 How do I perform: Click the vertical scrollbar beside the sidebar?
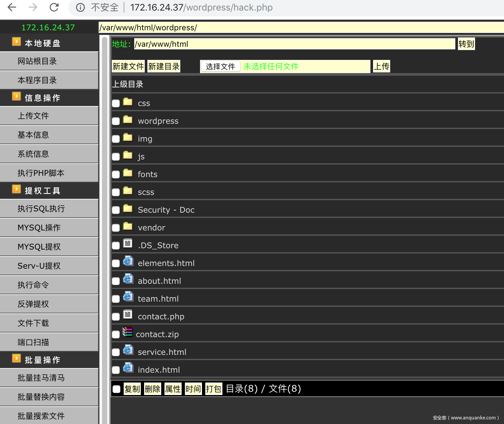click(x=105, y=230)
